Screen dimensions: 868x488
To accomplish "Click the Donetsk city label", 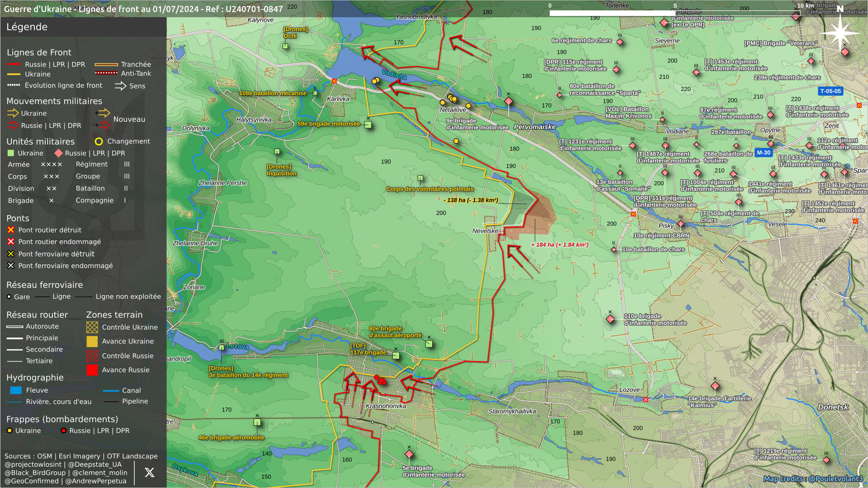I will click(833, 407).
